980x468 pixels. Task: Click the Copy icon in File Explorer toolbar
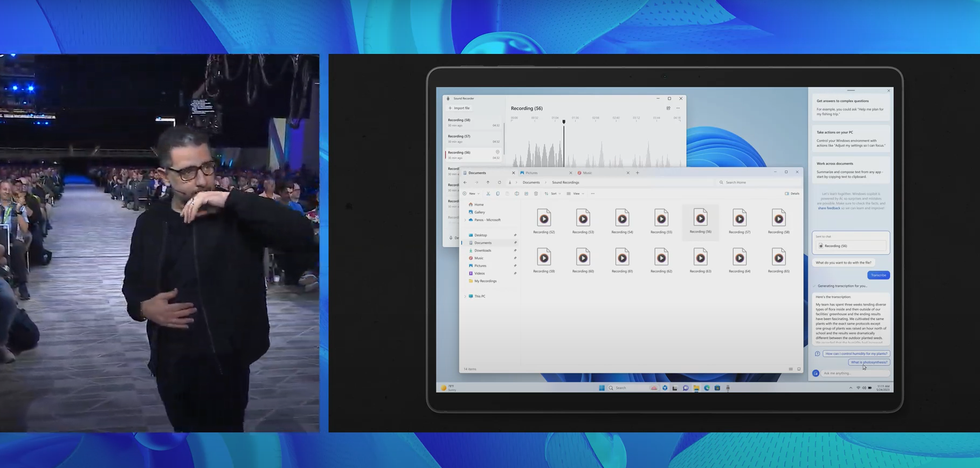[498, 194]
